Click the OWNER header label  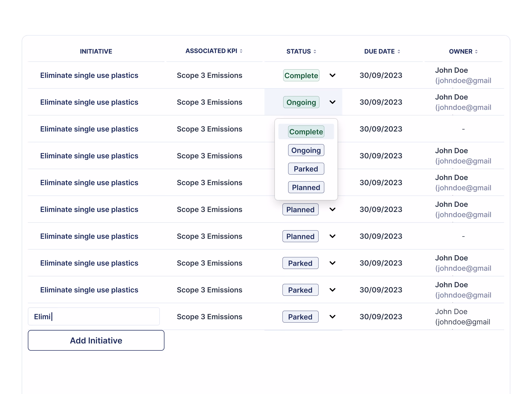pyautogui.click(x=461, y=52)
